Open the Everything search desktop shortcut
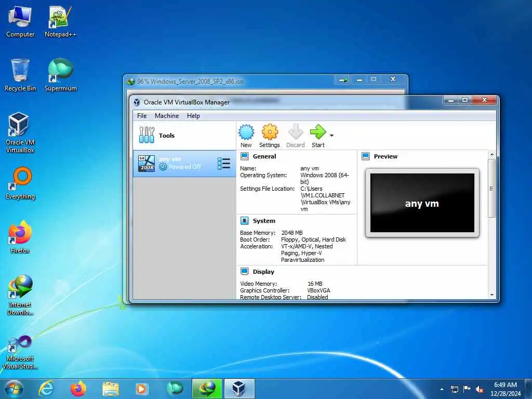The height and width of the screenshot is (399, 532). 20,183
